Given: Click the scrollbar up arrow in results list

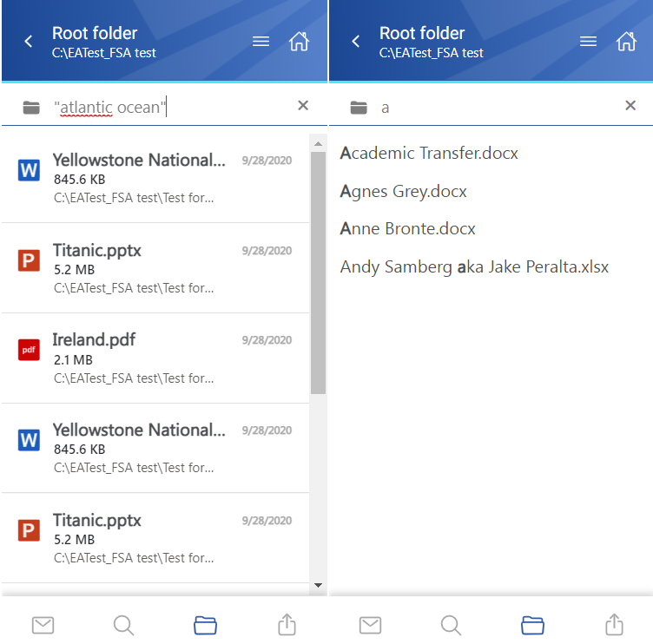Looking at the screenshot, I should [x=318, y=143].
